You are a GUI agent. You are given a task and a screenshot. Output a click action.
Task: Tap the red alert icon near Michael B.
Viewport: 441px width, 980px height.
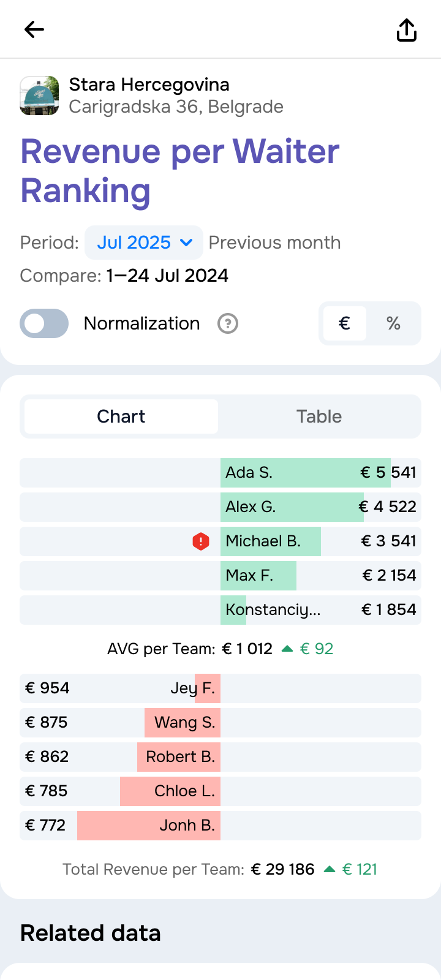point(201,541)
